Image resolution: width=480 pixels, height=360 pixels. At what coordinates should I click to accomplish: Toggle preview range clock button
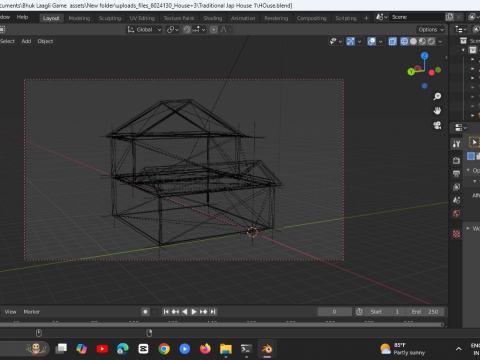(x=359, y=312)
